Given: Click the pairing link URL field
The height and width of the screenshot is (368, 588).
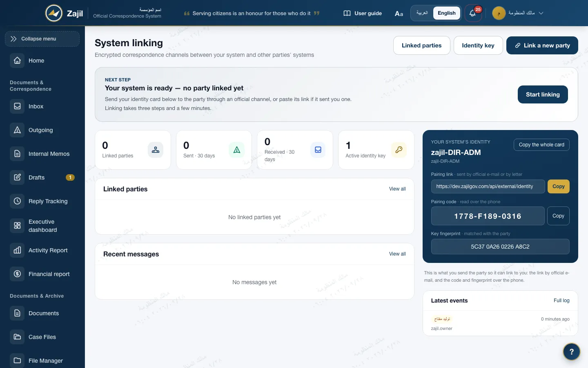Looking at the screenshot, I should [488, 186].
